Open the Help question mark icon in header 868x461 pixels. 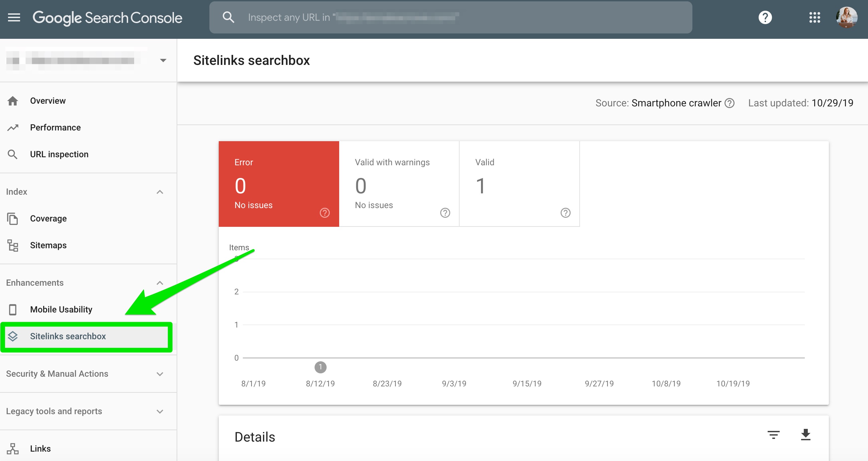tap(765, 17)
